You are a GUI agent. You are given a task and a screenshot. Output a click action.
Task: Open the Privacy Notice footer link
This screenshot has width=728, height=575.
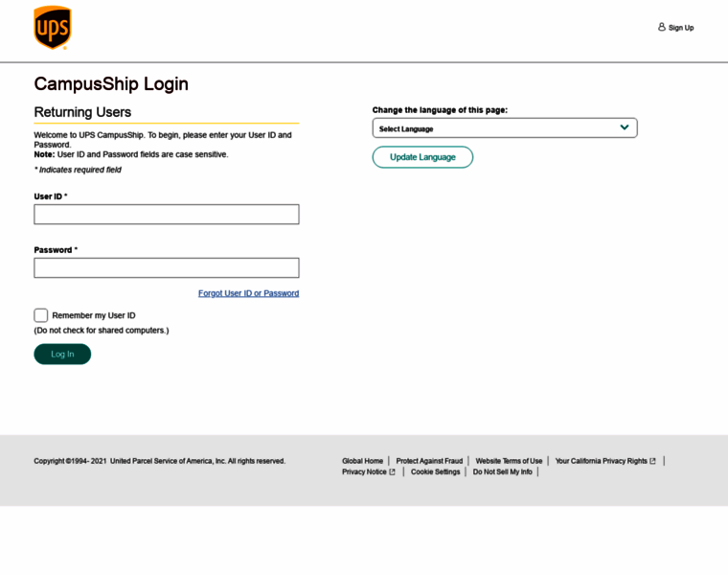pyautogui.click(x=364, y=471)
